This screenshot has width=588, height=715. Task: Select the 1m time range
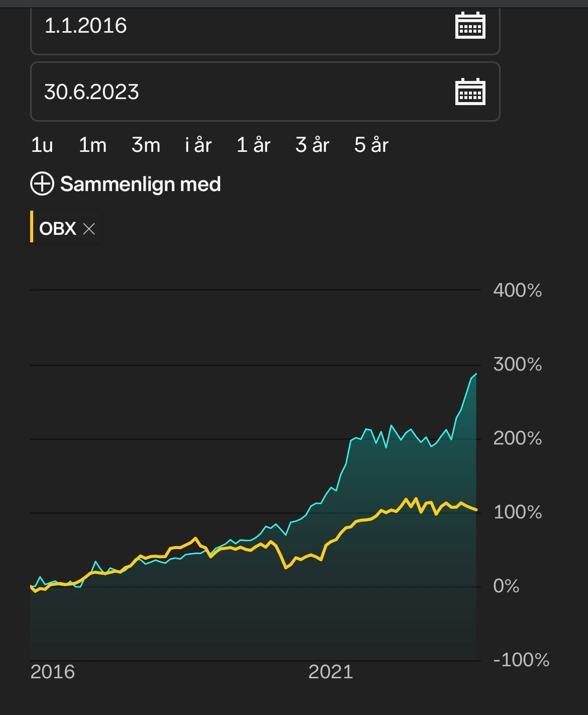coord(92,145)
